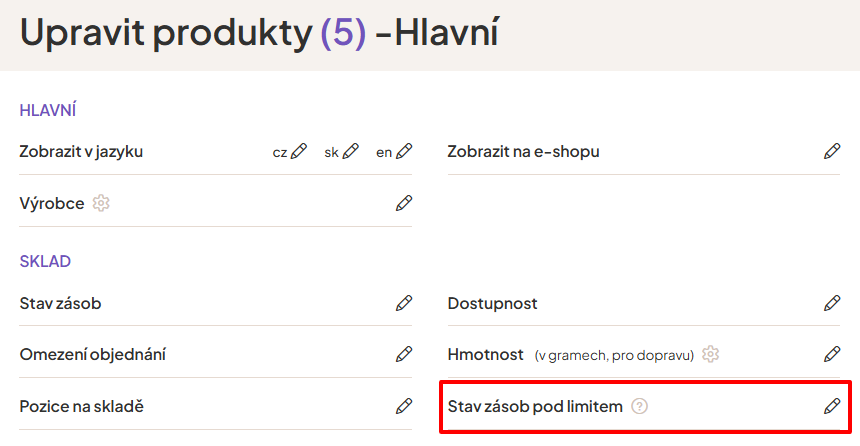Edit Pozice na skladě with pencil icon
Viewport: 860px width, 446px height.
coord(404,407)
